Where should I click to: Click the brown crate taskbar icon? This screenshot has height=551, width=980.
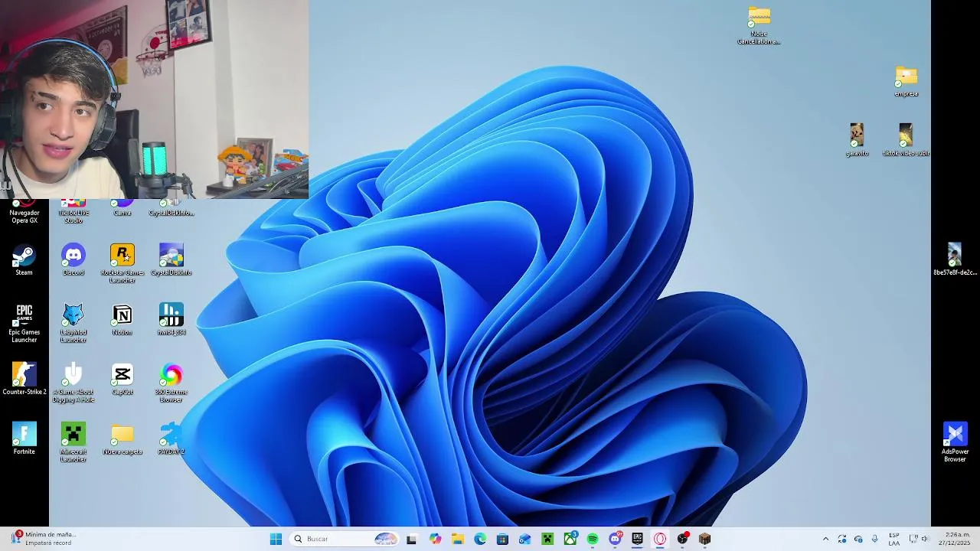click(x=704, y=539)
